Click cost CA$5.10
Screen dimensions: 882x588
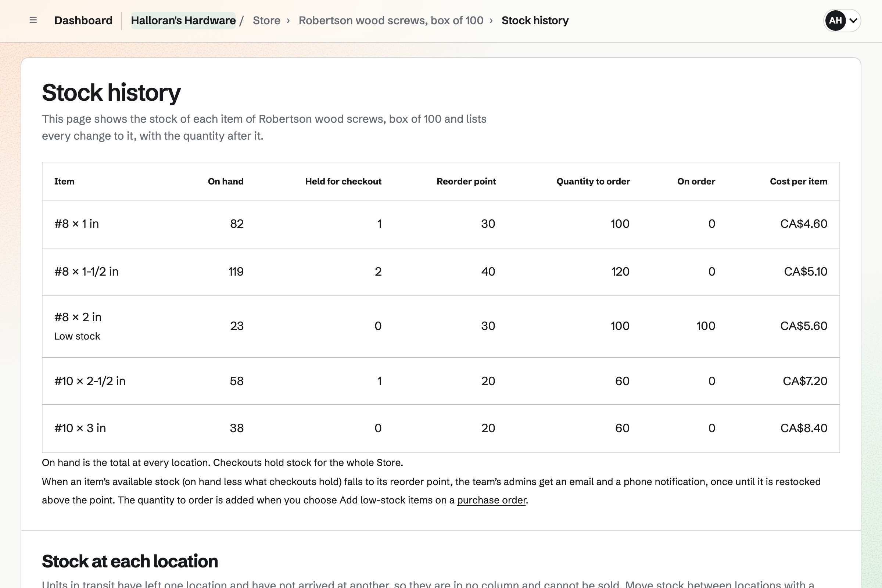pos(806,272)
